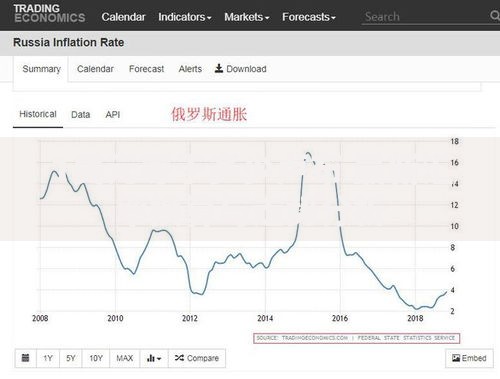Click the 2012 x-axis label
Viewport: 500px width, 379px height.
[x=190, y=318]
